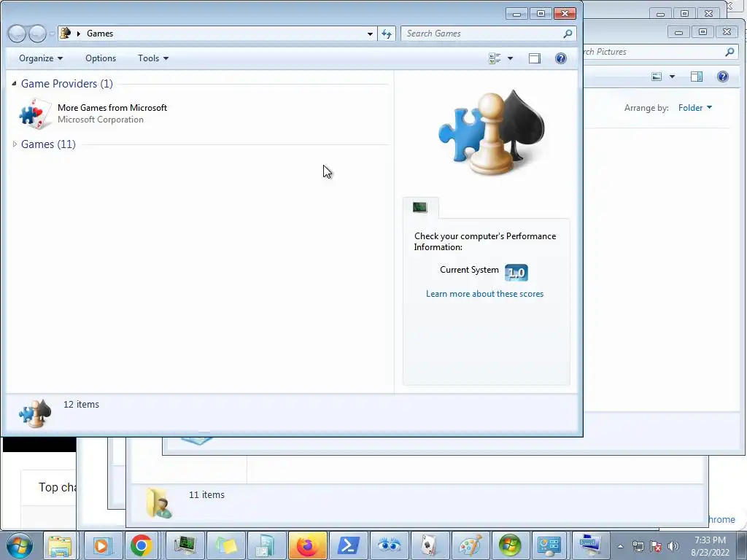Screen dimensions: 747x560
Task: Minimize the Games window
Action: pos(517,13)
